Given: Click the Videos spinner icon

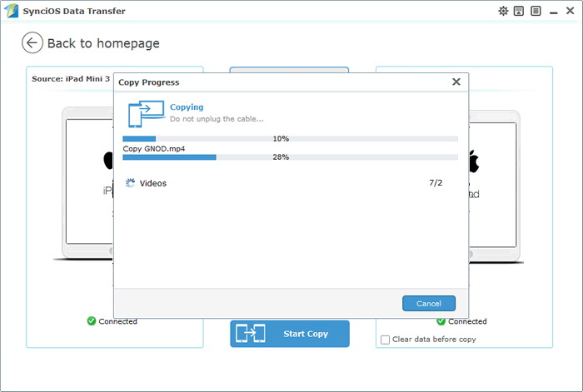Looking at the screenshot, I should (x=130, y=183).
